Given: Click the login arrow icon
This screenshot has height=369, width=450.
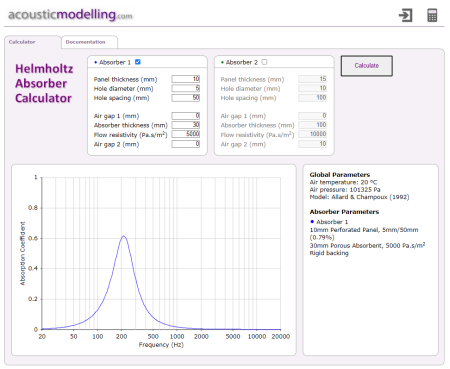Looking at the screenshot, I should [405, 15].
